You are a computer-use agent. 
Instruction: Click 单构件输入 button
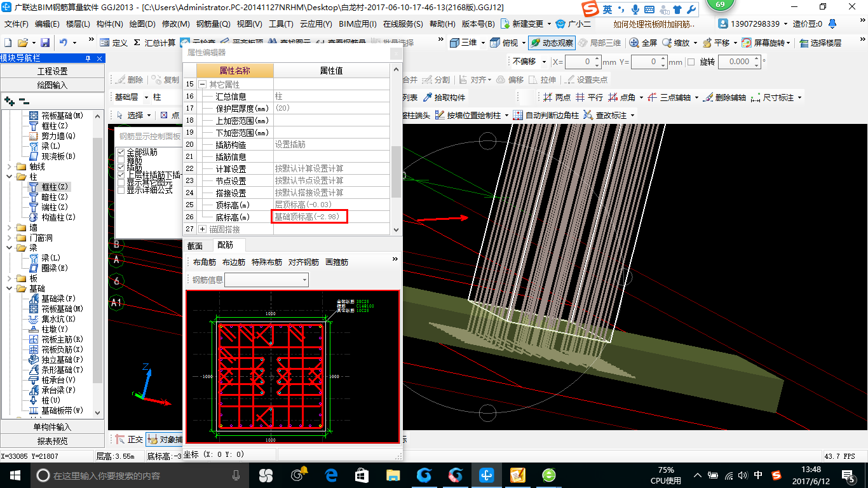click(52, 427)
